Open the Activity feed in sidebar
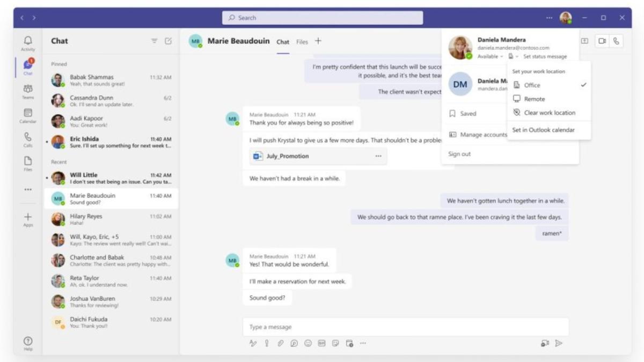The image size is (644, 362). (x=28, y=43)
